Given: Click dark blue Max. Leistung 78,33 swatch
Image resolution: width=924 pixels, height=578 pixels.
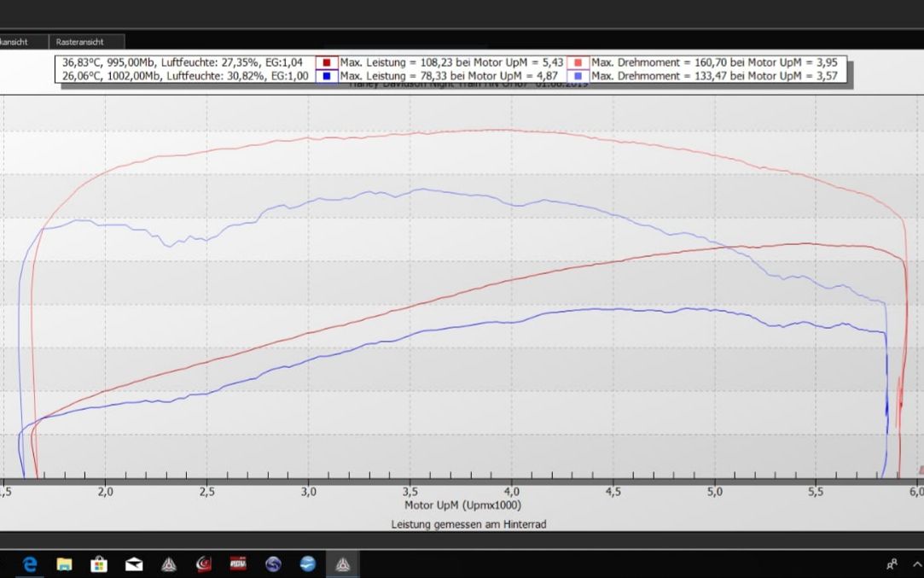Looking at the screenshot, I should point(328,76).
